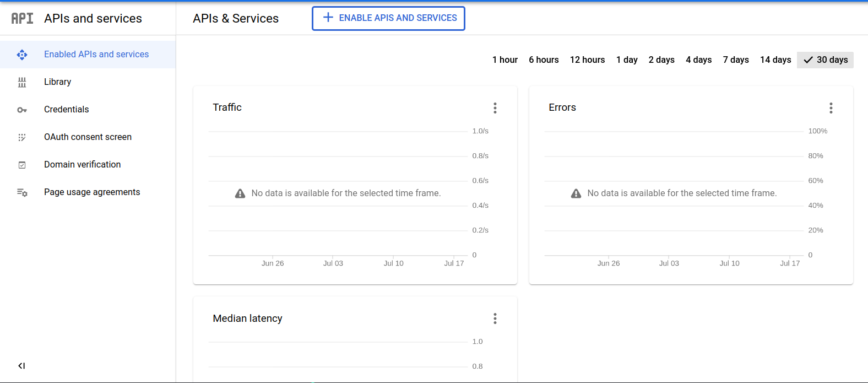Click ENABLE APIS AND SERVICES button
The width and height of the screenshot is (868, 383).
[x=388, y=18]
